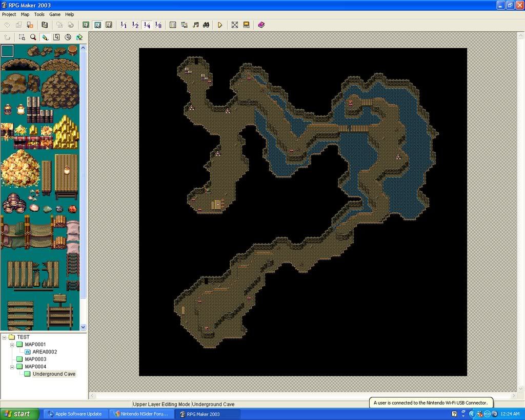Switch to 1/8 zoom scale
525x420 pixels.
[158, 25]
